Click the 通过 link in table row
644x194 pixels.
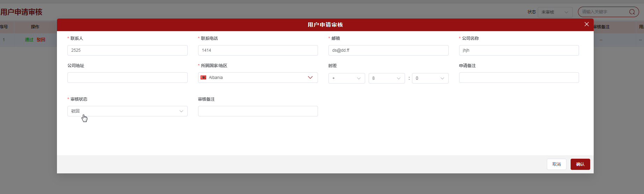[x=29, y=40]
